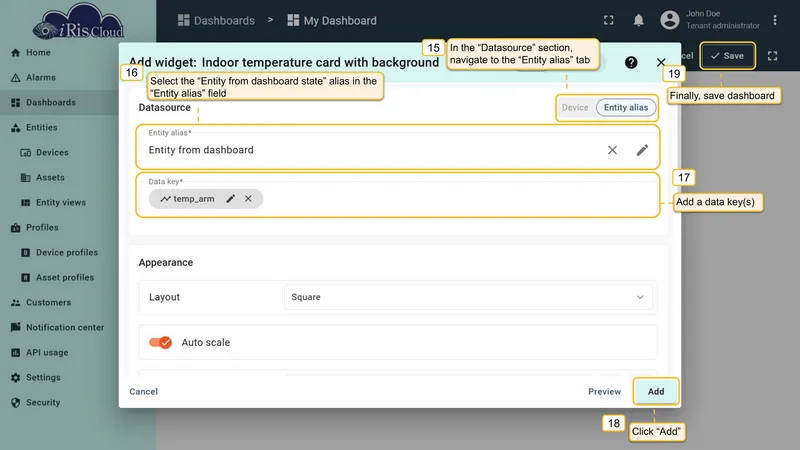Open Notification center in sidebar
The width and height of the screenshot is (800, 450).
point(65,328)
